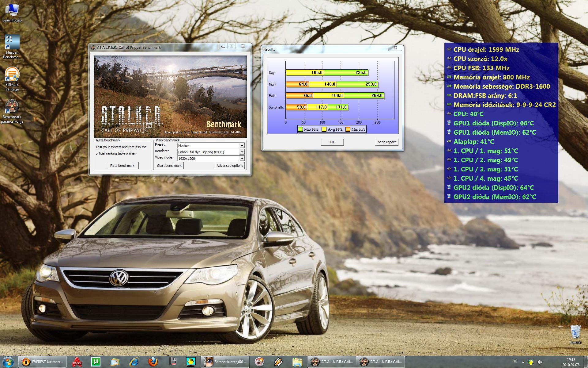
Task: Open the yellow hand monitor taskbar icon
Action: [191, 362]
